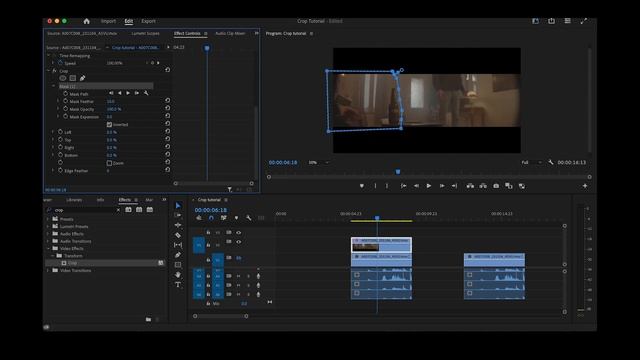Switch to the Import workspace tab
The height and width of the screenshot is (360, 640).
(108, 21)
